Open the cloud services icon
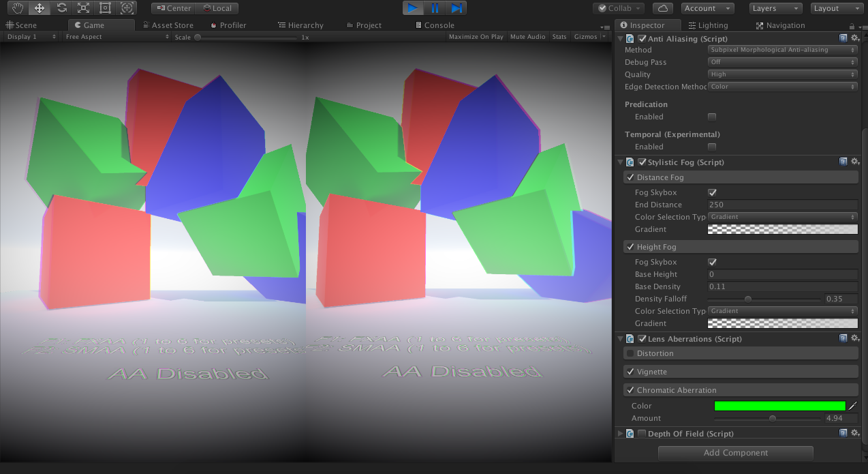 coord(662,8)
